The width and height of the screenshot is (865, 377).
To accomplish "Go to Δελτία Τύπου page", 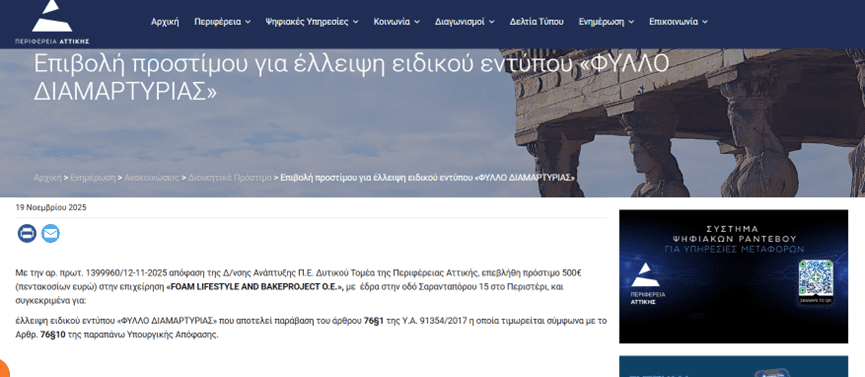I will point(537,22).
